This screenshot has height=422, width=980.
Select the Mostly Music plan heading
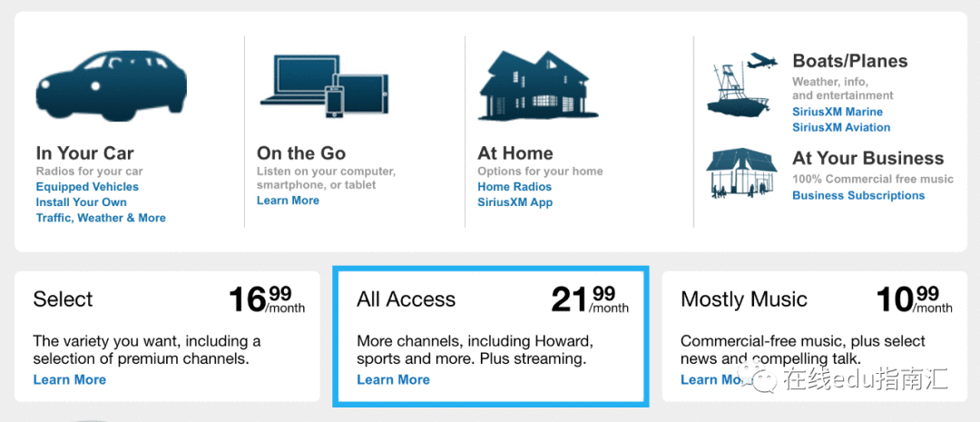coord(744,299)
